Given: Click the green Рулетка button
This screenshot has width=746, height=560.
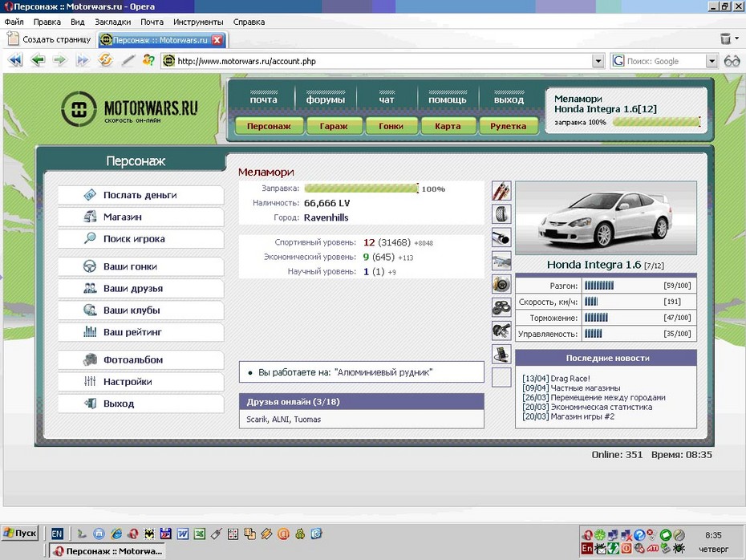Looking at the screenshot, I should [x=508, y=126].
